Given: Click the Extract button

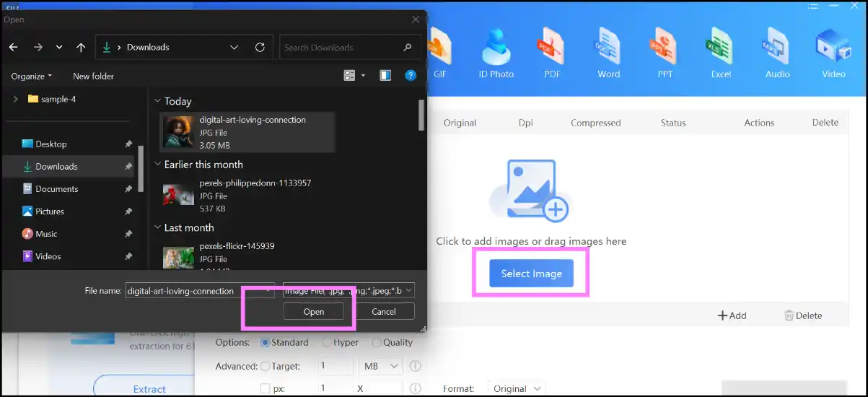Looking at the screenshot, I should point(149,388).
